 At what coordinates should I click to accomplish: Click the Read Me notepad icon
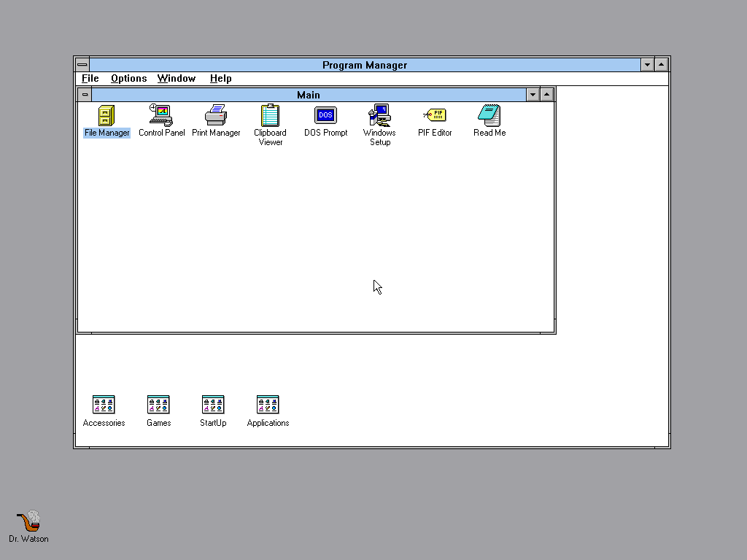(489, 115)
